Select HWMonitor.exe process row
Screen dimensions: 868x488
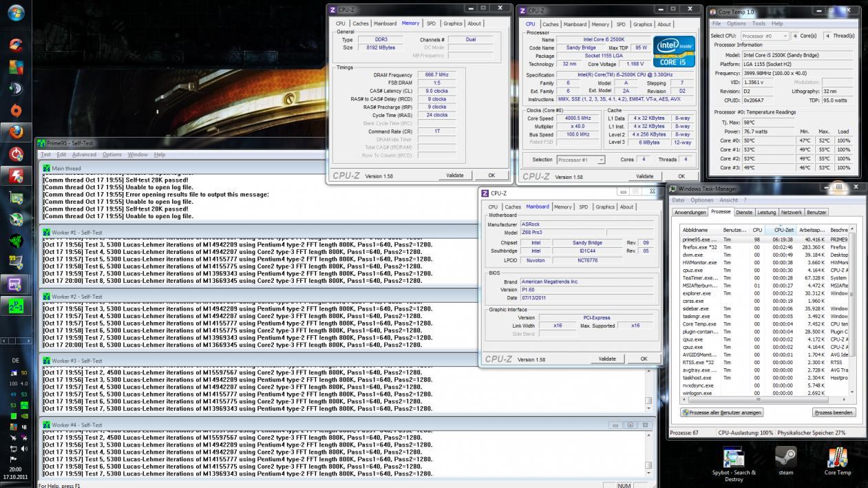764,262
